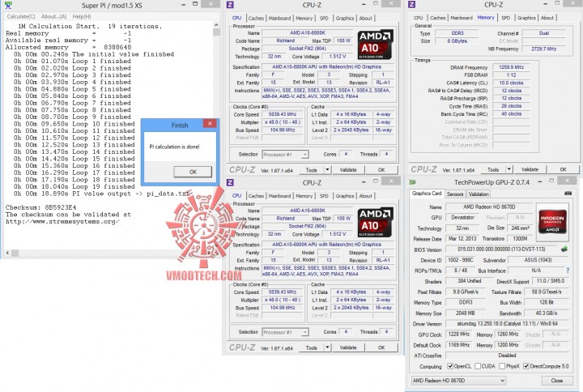Click the GPU-Z app icon in title bar
This screenshot has width=583, height=392.
pos(413,182)
